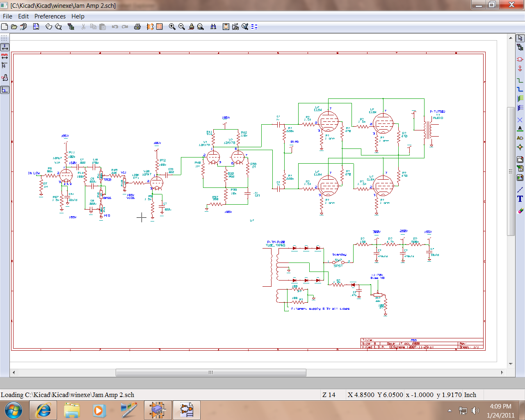Click the scroll left arrow

14,372
